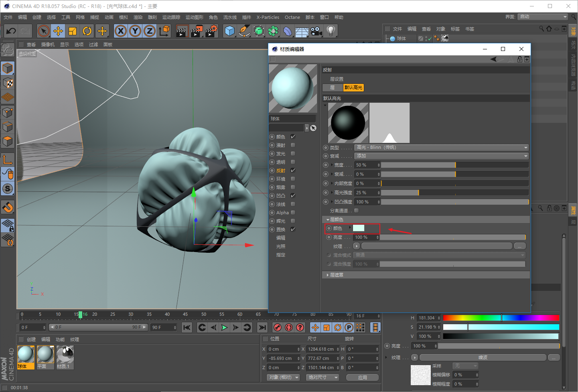Select the live selection cursor tool

(44, 31)
